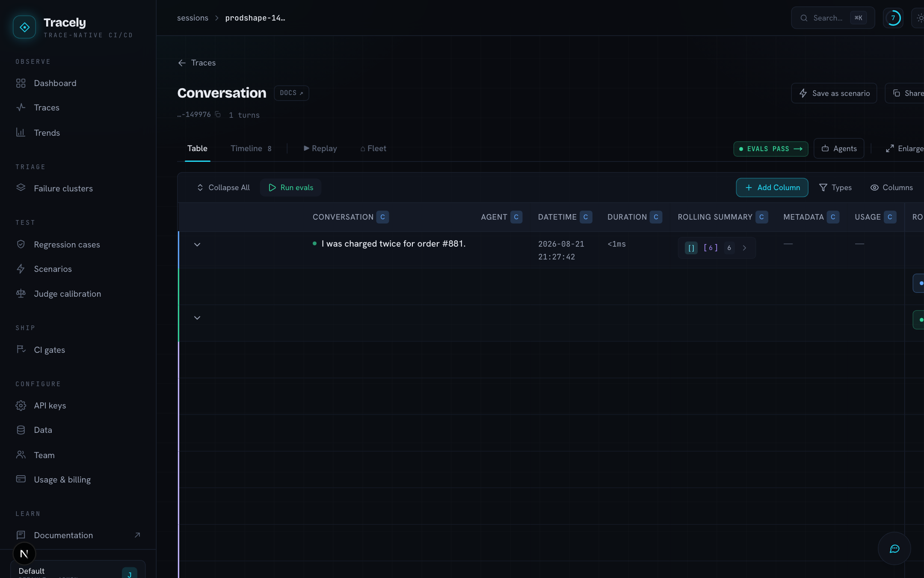Click Enlarge to expand view
This screenshot has height=578, width=924.
coord(904,149)
